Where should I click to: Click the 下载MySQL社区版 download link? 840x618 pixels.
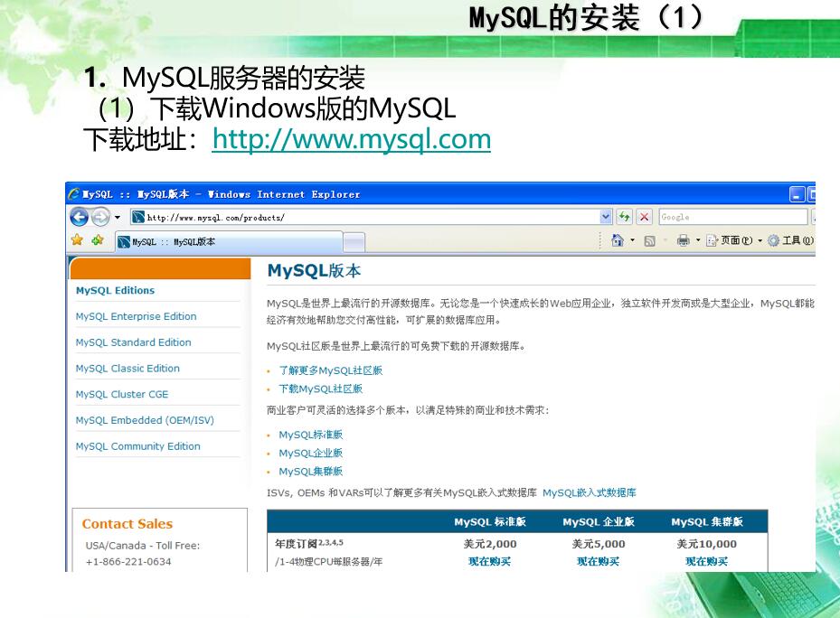coord(320,389)
